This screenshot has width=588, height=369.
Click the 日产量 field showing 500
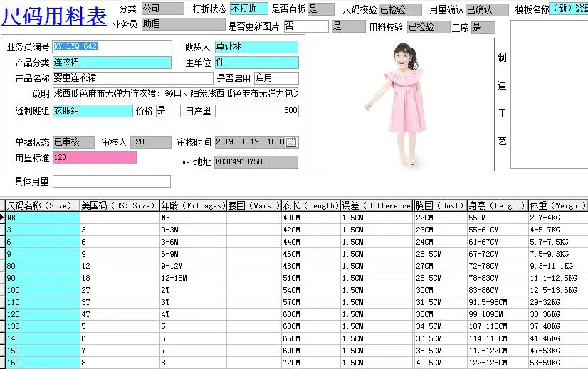(x=256, y=110)
